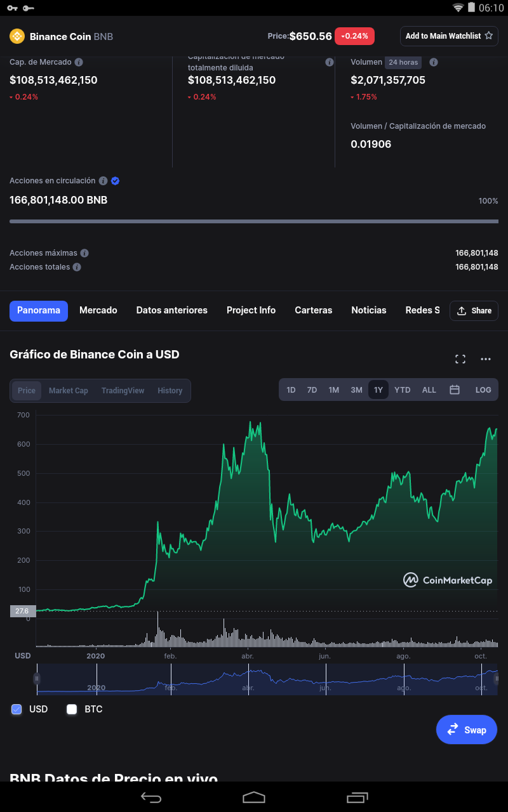Image resolution: width=508 pixels, height=812 pixels.
Task: Open info icon next to Acciones en circulación
Action: 103,181
